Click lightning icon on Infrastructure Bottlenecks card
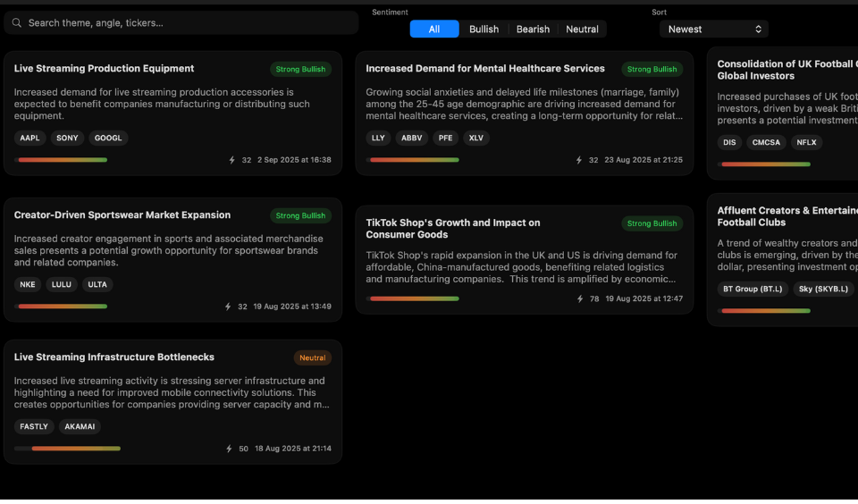 tap(229, 449)
